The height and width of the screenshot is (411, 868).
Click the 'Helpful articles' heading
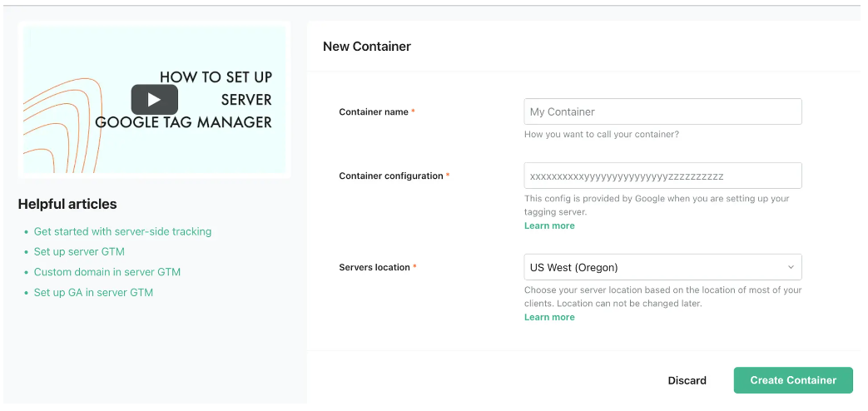[x=67, y=204]
